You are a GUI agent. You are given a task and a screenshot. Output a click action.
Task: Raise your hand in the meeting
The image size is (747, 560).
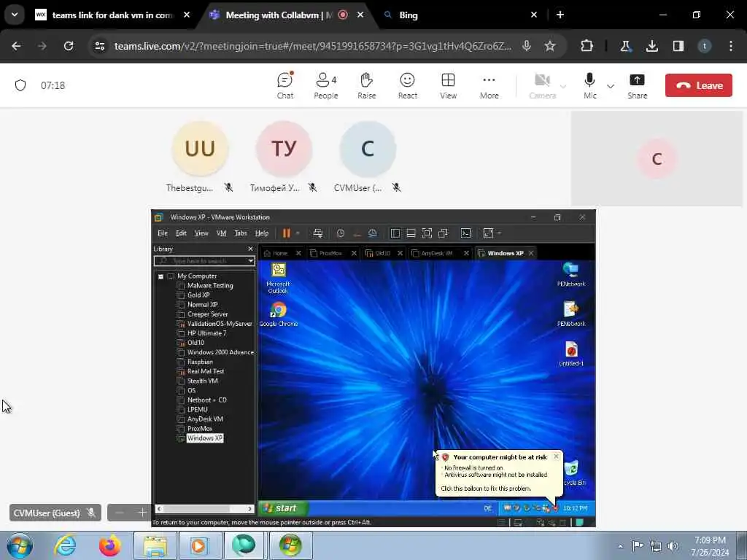366,86
